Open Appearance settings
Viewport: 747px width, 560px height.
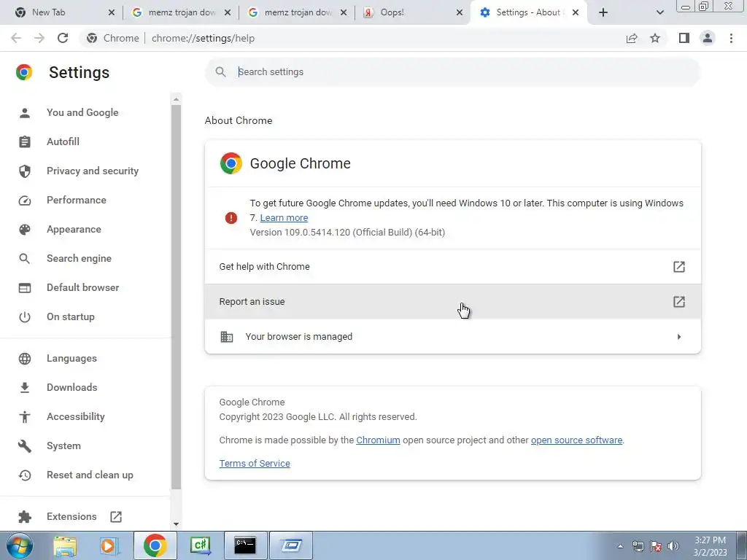(x=74, y=229)
